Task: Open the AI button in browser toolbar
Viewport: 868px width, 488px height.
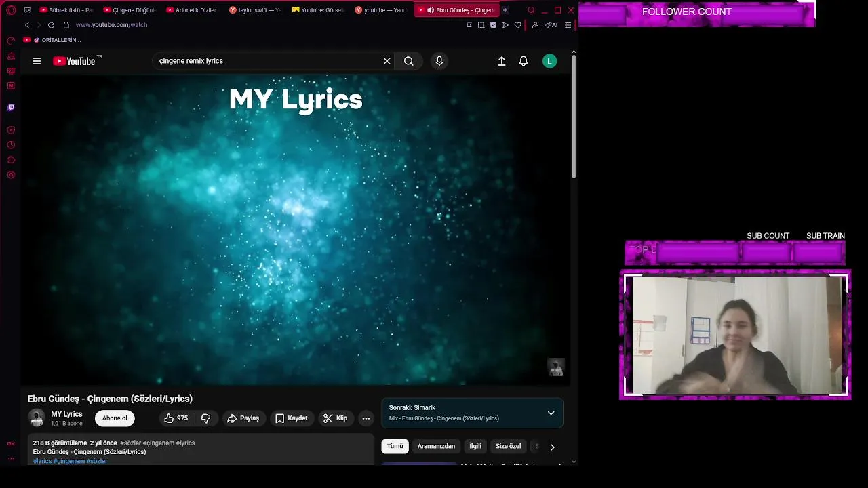Action: click(x=552, y=25)
